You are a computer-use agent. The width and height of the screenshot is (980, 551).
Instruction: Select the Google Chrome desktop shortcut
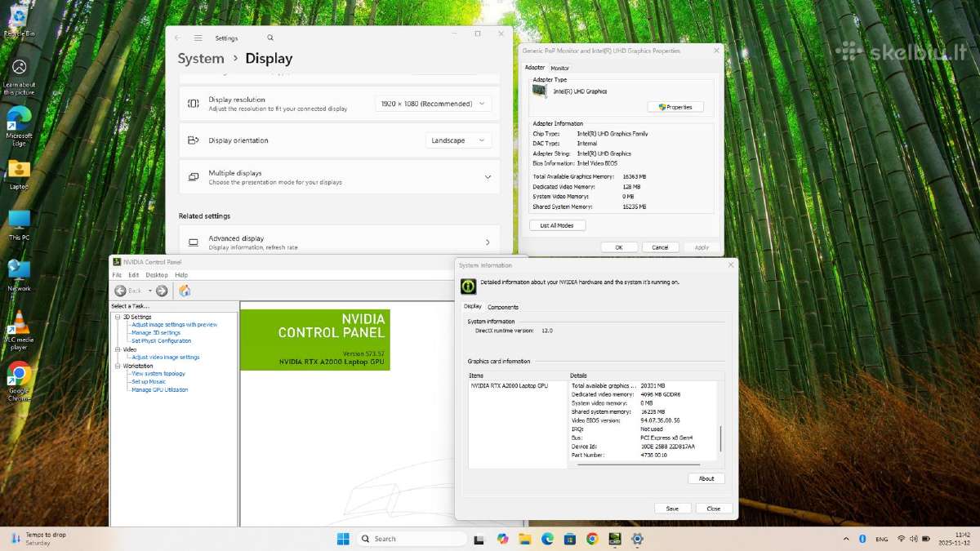[19, 381]
